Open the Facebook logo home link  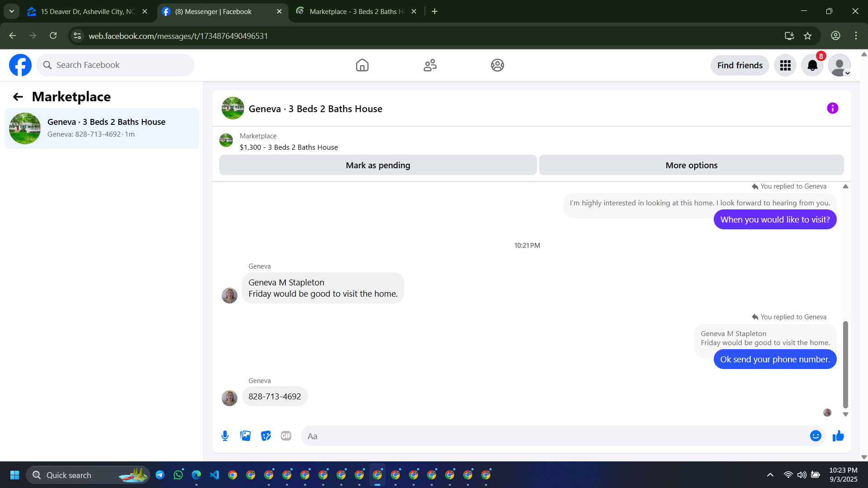pos(20,65)
